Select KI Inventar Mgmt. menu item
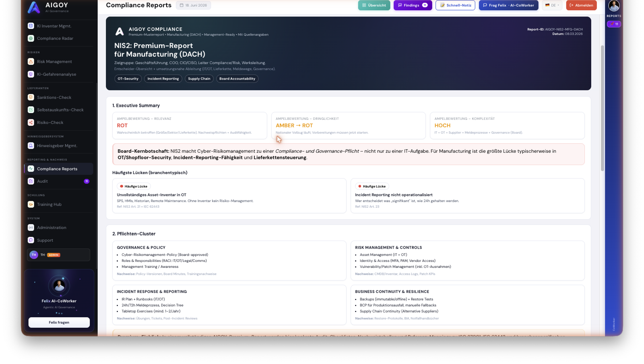The height and width of the screenshot is (364, 644). coord(59,26)
